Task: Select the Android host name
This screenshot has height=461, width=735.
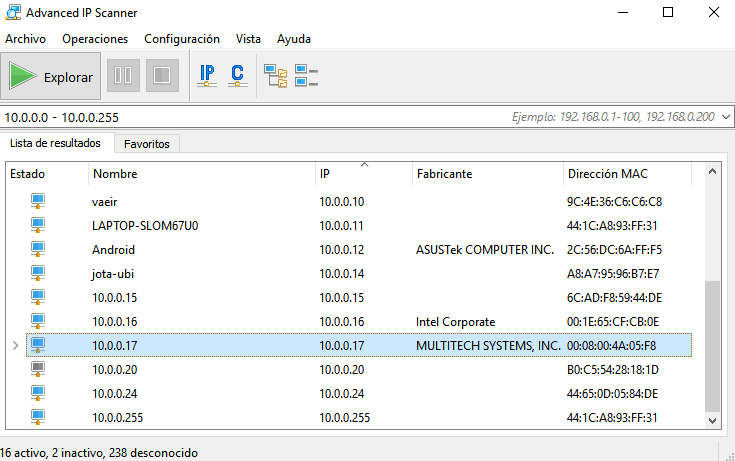Action: [x=113, y=249]
